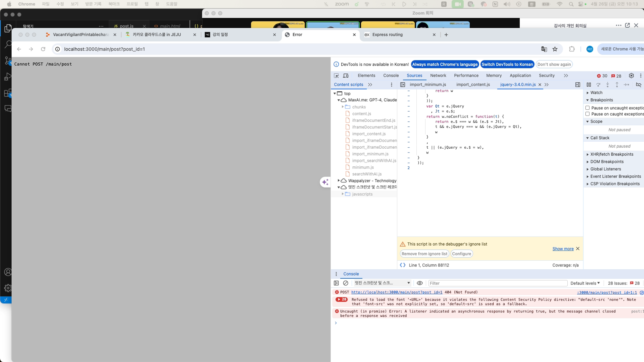Open the import_content.js source tab
This screenshot has height=362, width=644.
point(473,85)
